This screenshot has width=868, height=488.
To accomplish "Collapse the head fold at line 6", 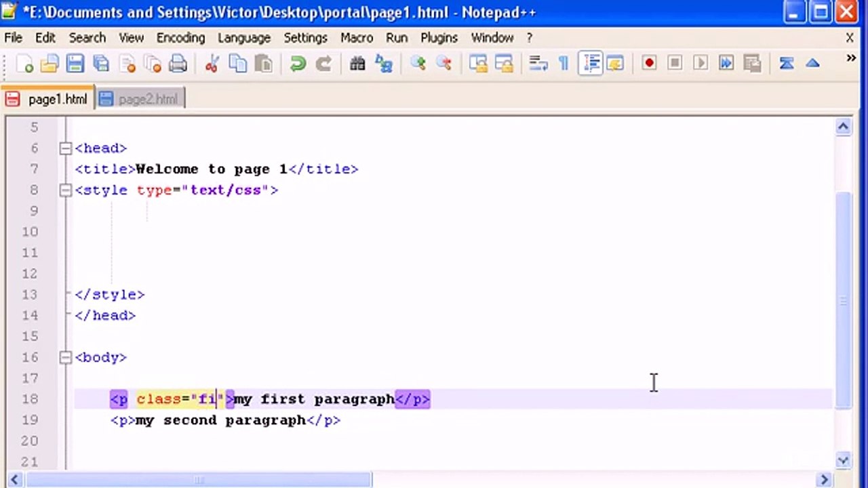I will (x=65, y=148).
